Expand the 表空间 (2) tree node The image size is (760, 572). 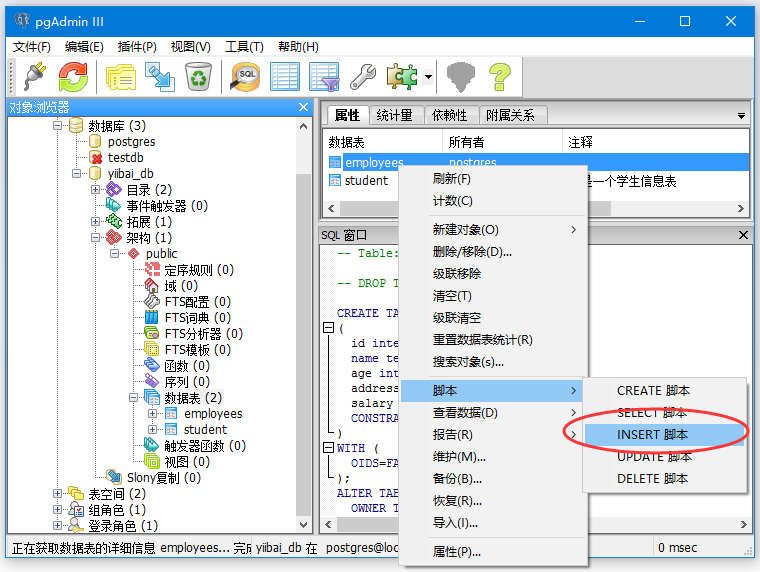pos(58,494)
